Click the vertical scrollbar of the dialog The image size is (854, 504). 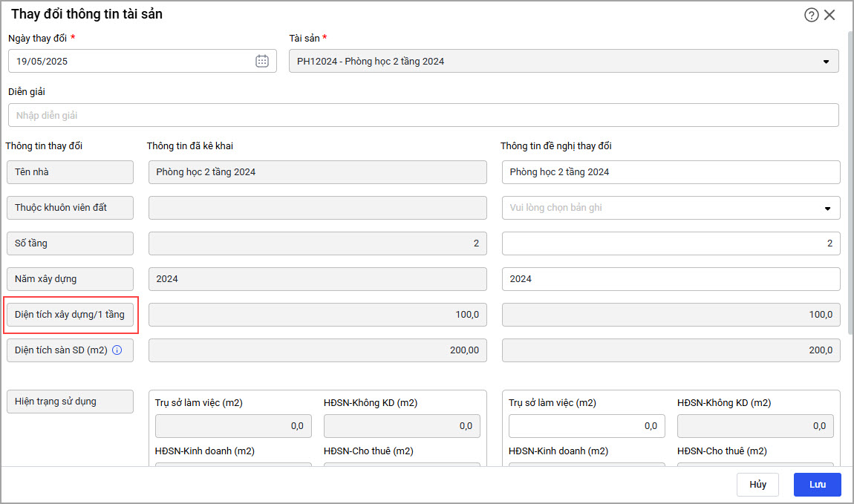(850, 186)
